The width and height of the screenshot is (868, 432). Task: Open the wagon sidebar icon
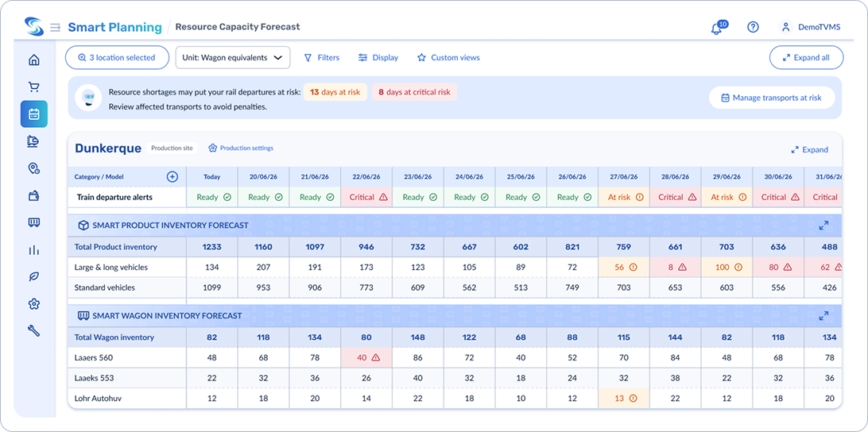click(33, 222)
